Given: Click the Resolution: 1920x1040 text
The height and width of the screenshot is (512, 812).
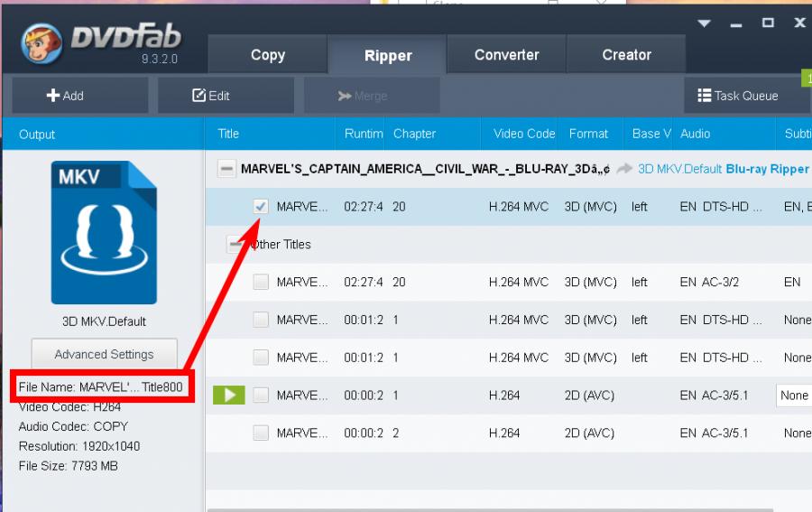Looking at the screenshot, I should pos(79,446).
